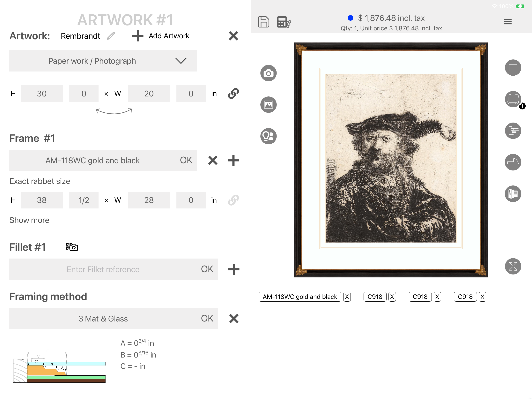Viewport: 532px width, 399px height.
Task: Tap the Rembrandt artwork name
Action: tap(80, 36)
